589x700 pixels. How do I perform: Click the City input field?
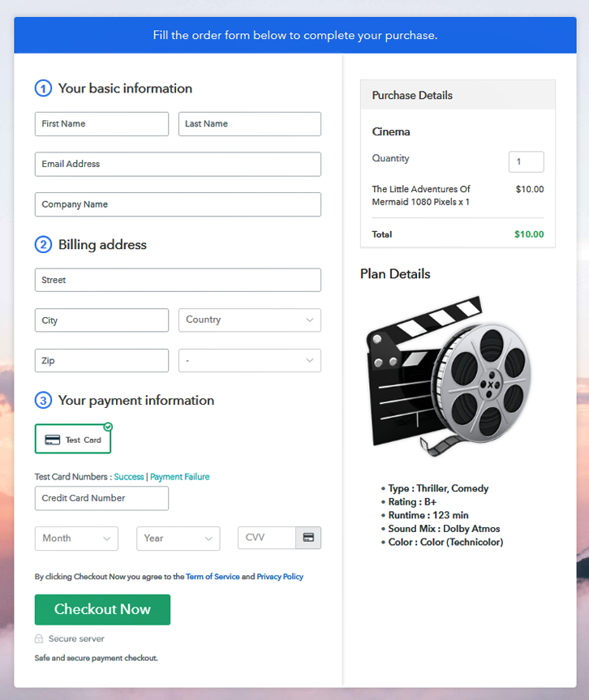tap(101, 320)
